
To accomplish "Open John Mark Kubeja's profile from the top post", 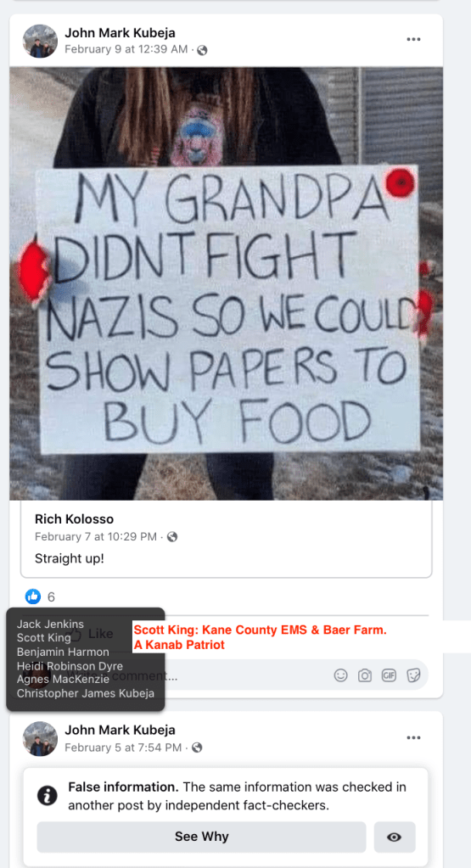I will click(121, 32).
